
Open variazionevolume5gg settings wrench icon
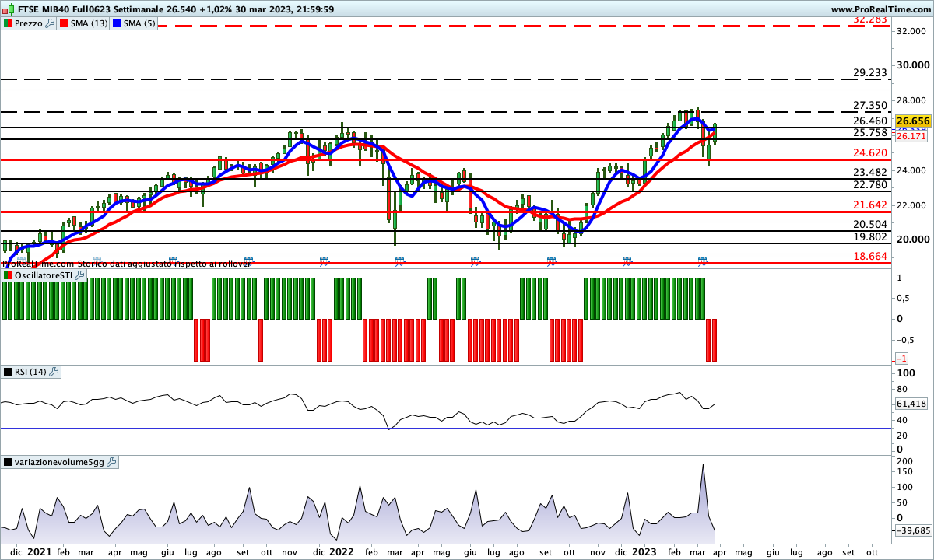111,462
